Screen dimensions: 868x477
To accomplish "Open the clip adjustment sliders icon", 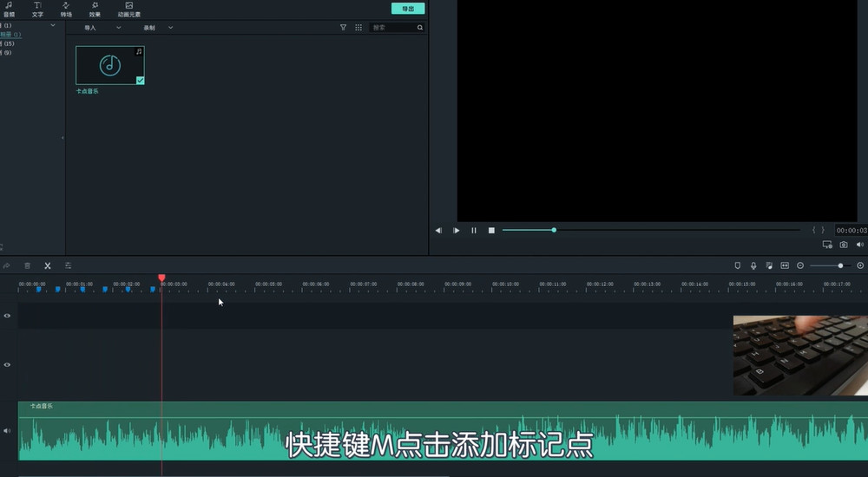I will (68, 265).
